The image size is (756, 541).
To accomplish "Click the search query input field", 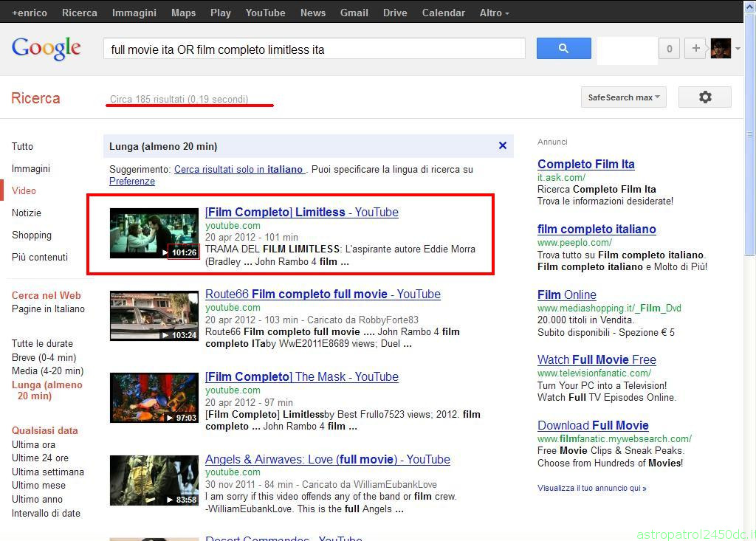I will (x=315, y=49).
